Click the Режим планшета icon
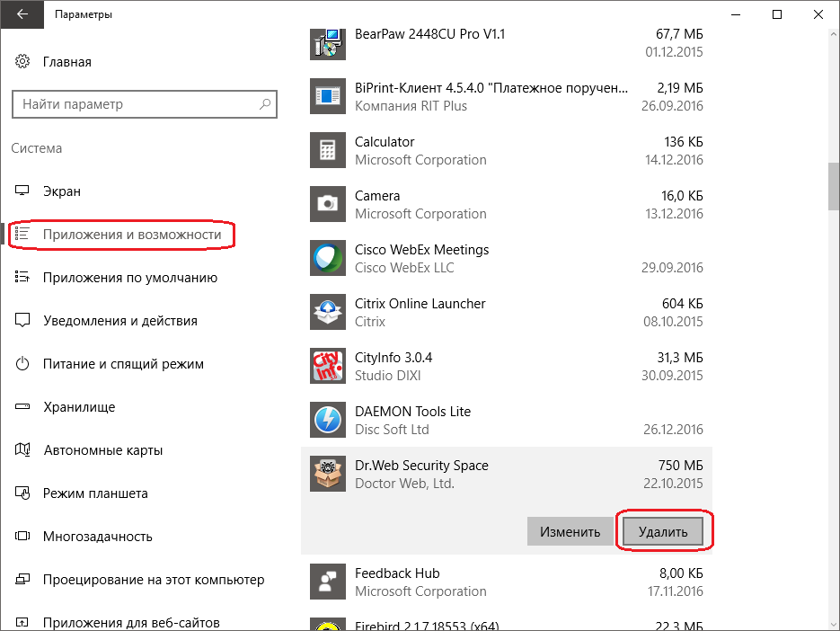Image resolution: width=840 pixels, height=631 pixels. point(22,493)
